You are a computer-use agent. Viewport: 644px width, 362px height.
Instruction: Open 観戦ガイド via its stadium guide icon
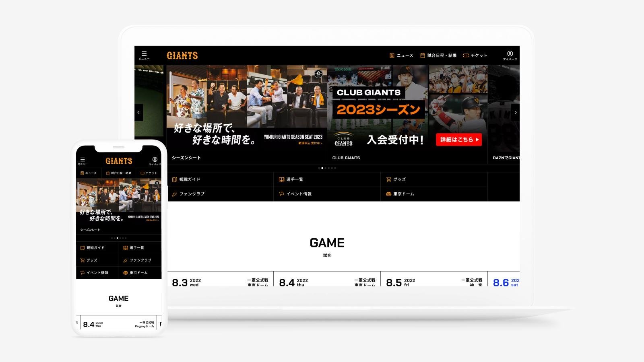[x=174, y=179]
